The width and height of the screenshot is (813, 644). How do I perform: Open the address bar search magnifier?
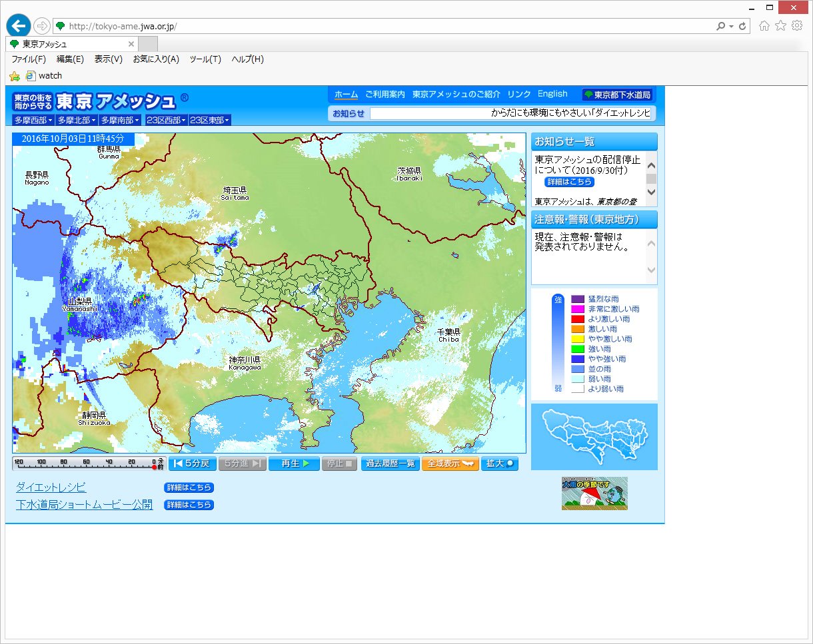[x=720, y=26]
